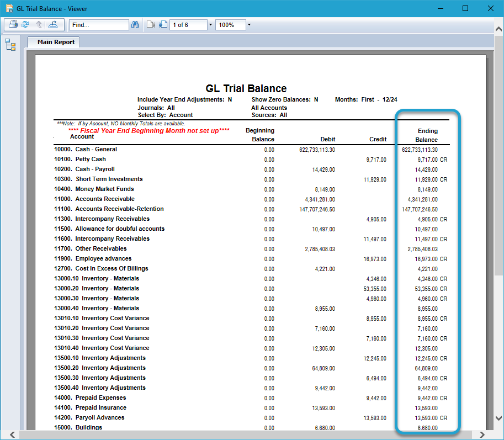Select the 10000. Cash - General row
The image size is (504, 440).
point(252,150)
